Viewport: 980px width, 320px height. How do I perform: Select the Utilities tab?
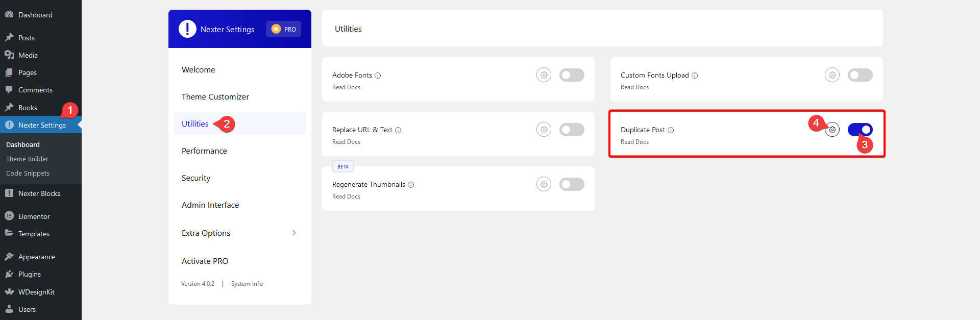click(240, 124)
